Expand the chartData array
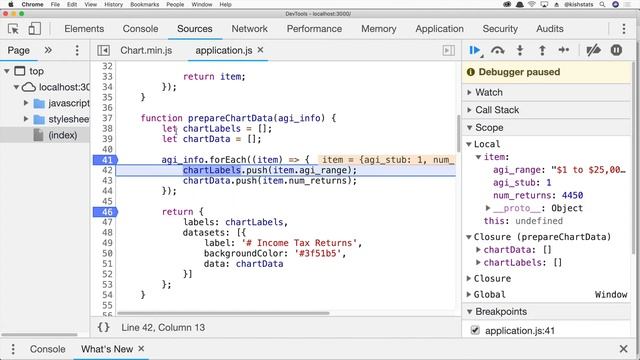The height and width of the screenshot is (360, 640). tap(478, 250)
